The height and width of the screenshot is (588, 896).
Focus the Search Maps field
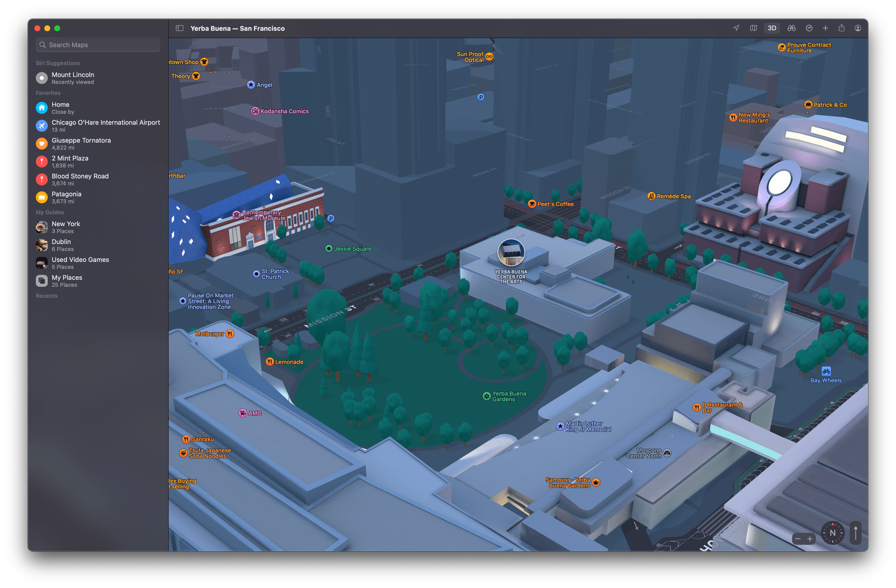click(x=98, y=45)
